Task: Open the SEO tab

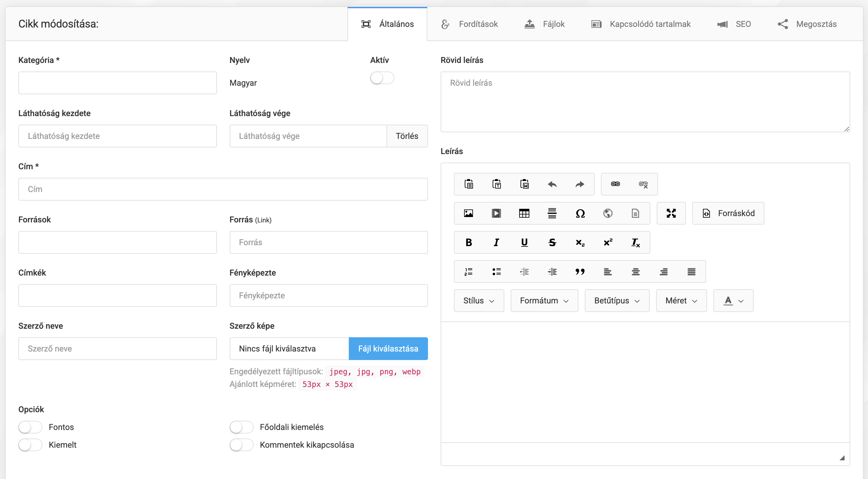Action: (x=734, y=24)
